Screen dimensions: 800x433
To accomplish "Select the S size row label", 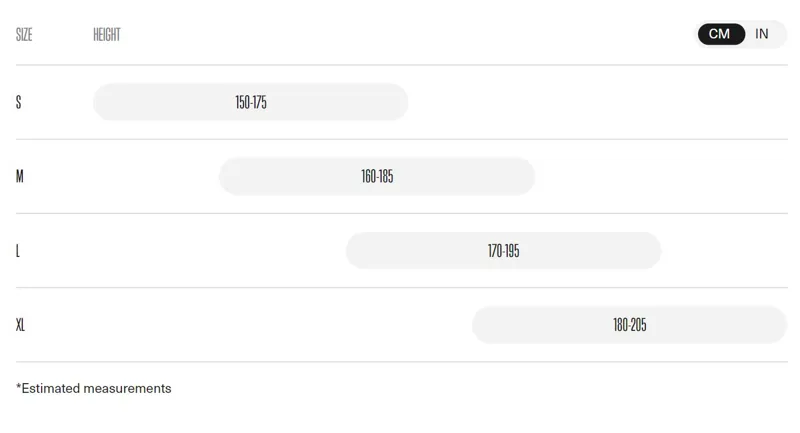I will [19, 102].
